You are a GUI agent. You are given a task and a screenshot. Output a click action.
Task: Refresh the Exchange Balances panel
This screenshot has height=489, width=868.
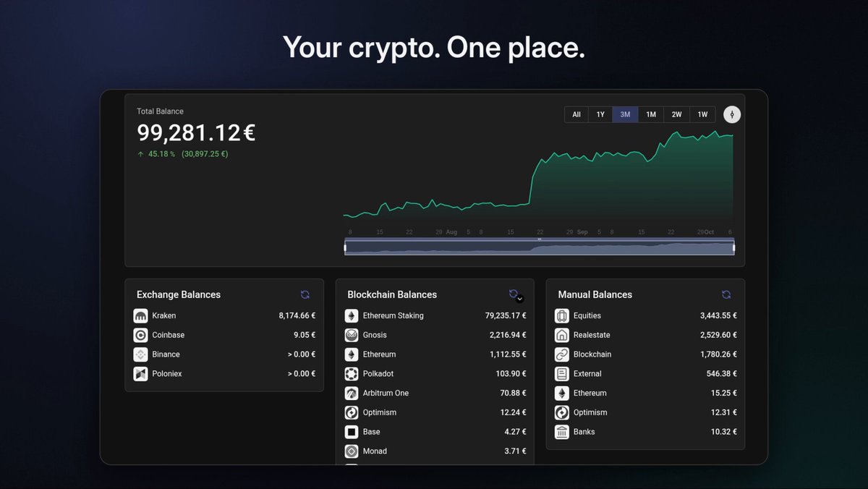305,294
